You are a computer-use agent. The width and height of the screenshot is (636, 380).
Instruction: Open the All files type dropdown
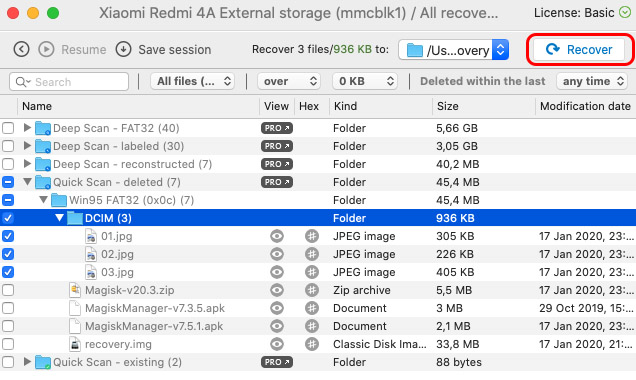coord(192,81)
